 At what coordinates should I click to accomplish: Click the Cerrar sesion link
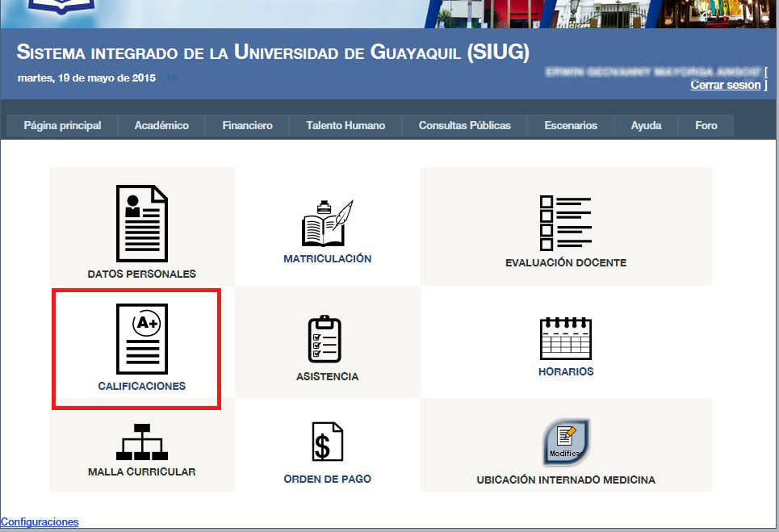pos(725,84)
